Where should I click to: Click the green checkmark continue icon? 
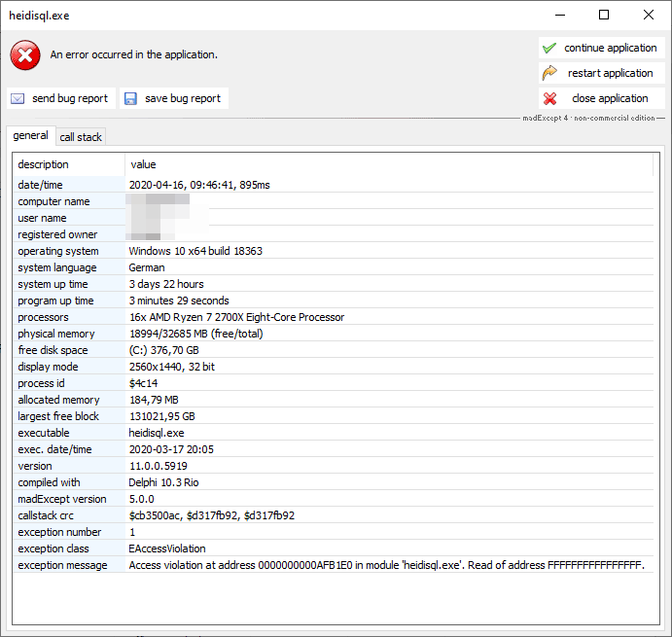tap(549, 48)
